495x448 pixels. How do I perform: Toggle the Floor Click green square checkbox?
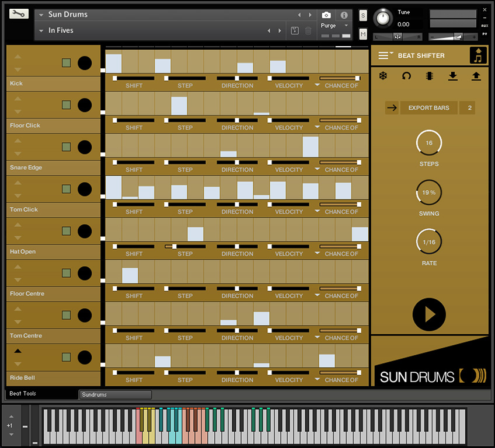point(67,105)
